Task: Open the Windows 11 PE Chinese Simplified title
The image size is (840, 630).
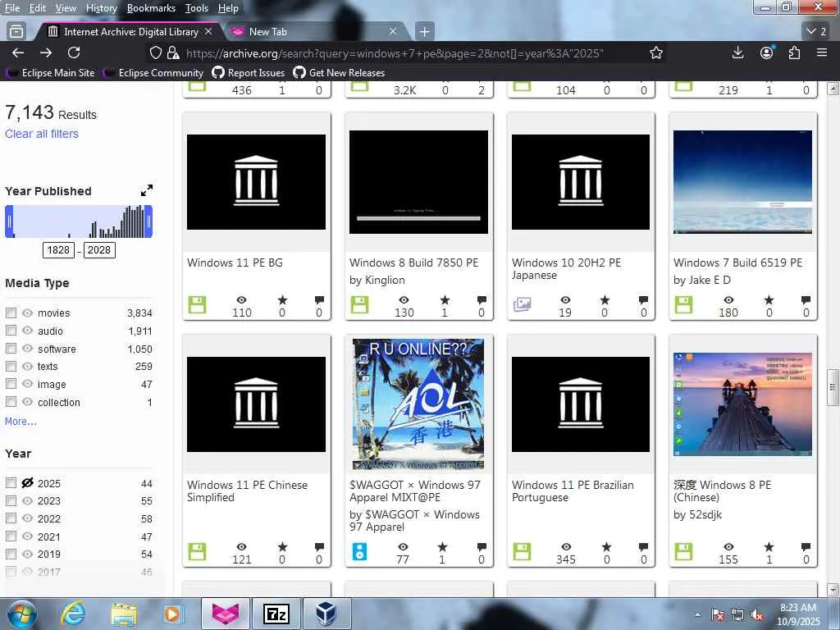Action: 248,491
